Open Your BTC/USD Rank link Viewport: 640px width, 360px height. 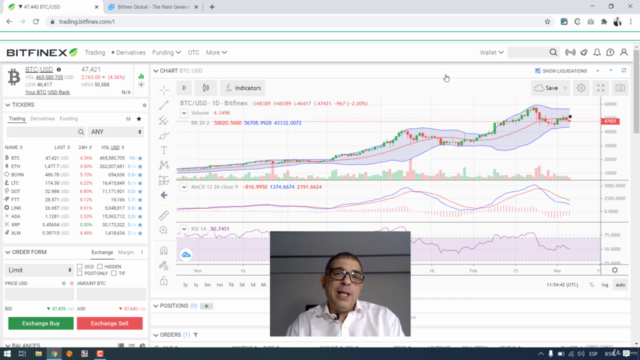click(x=47, y=92)
